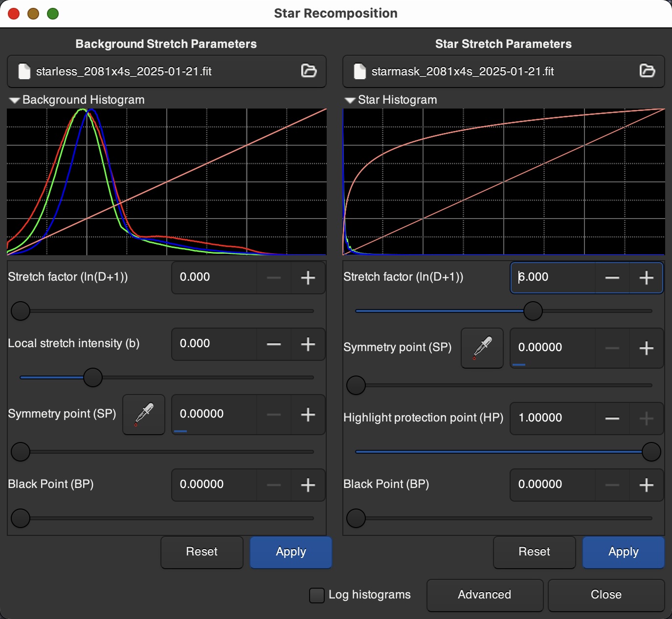This screenshot has height=619, width=672.
Task: Open the Advanced options
Action: coord(485,595)
